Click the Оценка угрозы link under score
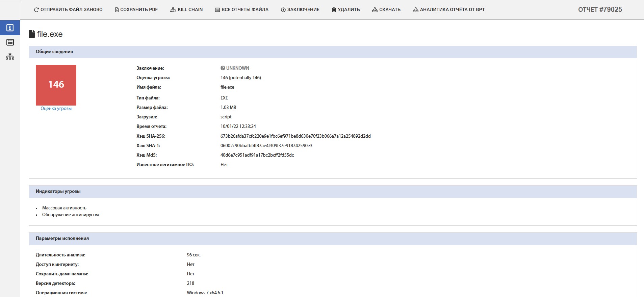The image size is (644, 297). coord(56,109)
